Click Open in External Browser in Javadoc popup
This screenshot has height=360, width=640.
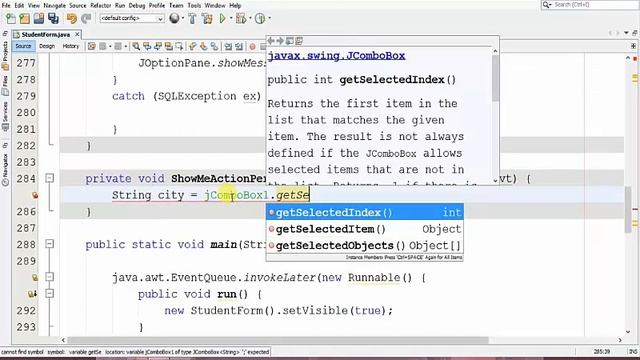coord(289,41)
